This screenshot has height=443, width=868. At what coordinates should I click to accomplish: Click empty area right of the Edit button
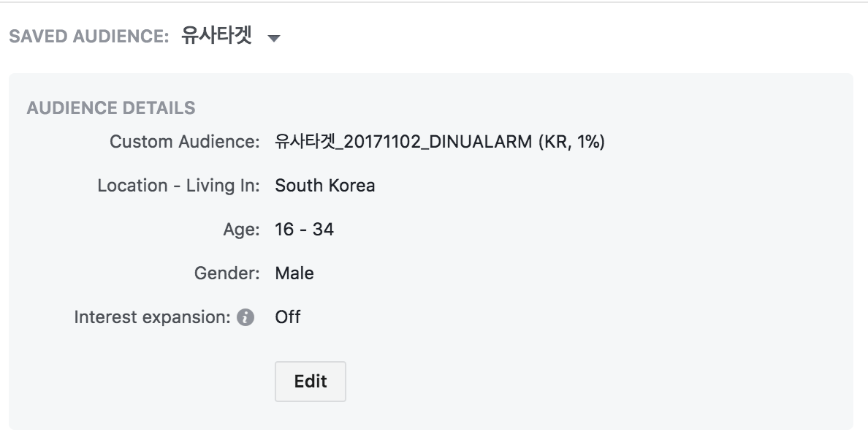[548, 382]
